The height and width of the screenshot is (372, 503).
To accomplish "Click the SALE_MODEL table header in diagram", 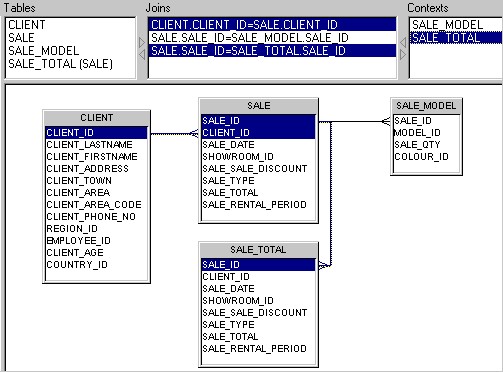I will 426,106.
